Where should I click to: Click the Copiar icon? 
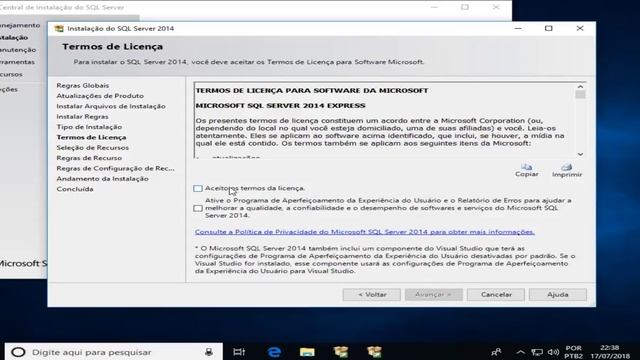pyautogui.click(x=527, y=167)
